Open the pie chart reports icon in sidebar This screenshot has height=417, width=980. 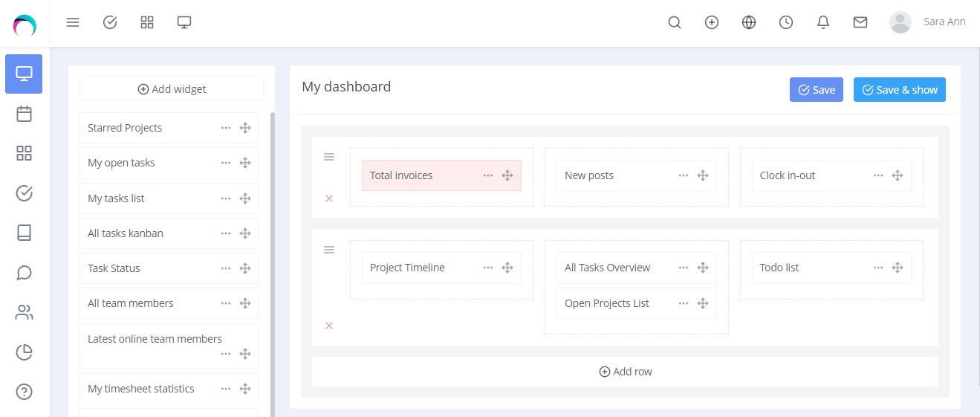click(x=24, y=352)
